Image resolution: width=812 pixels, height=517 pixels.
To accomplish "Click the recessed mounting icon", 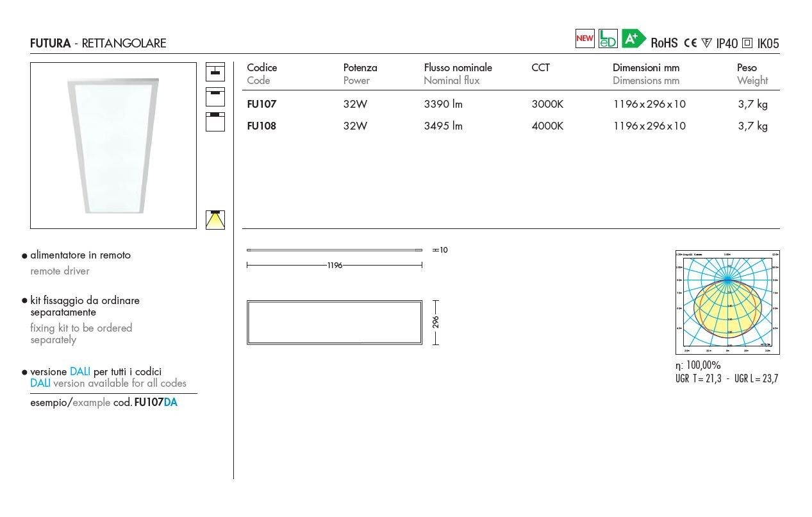I will pyautogui.click(x=215, y=121).
